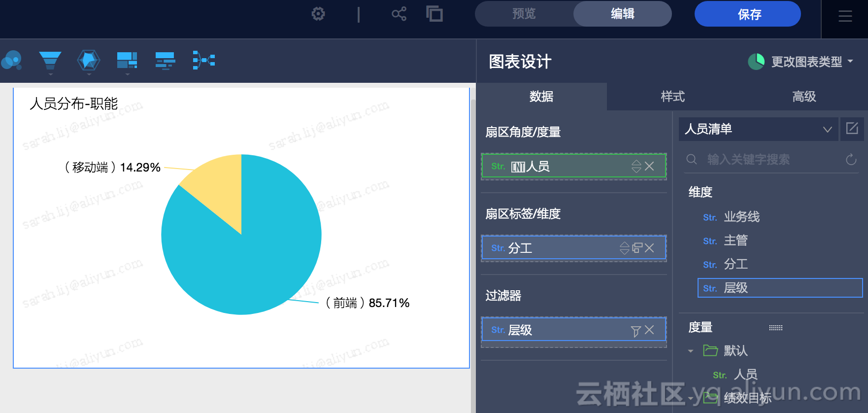Select the horizontal bar list chart icon

[x=166, y=61]
